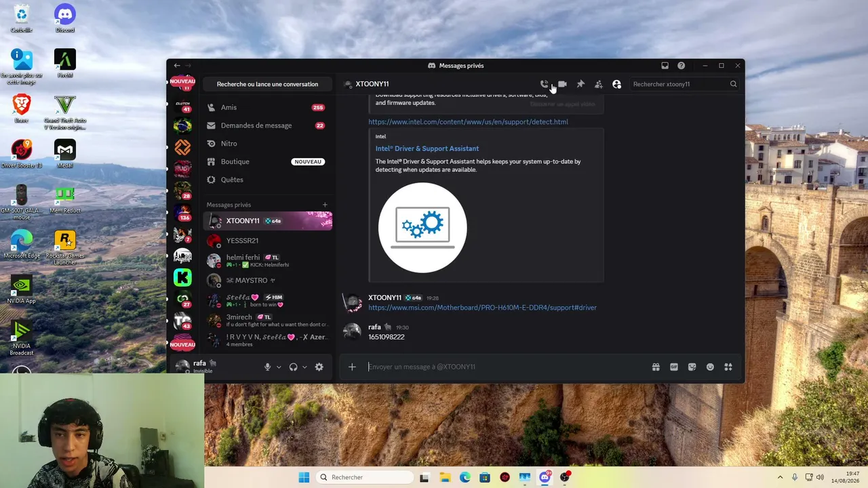Image resolution: width=868 pixels, height=488 pixels.
Task: Open the Nitro page
Action: point(267,144)
